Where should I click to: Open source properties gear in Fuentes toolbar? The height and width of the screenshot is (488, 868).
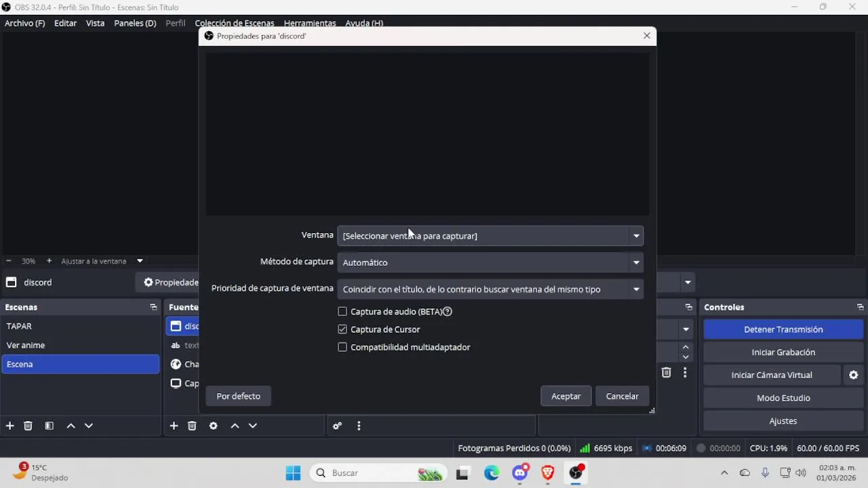coord(213,426)
